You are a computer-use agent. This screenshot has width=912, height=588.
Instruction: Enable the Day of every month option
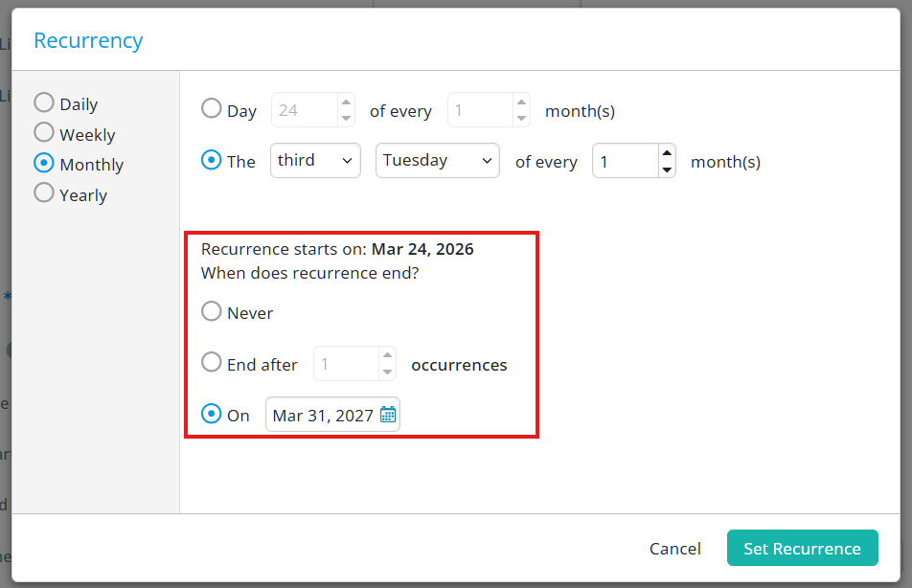(x=211, y=109)
